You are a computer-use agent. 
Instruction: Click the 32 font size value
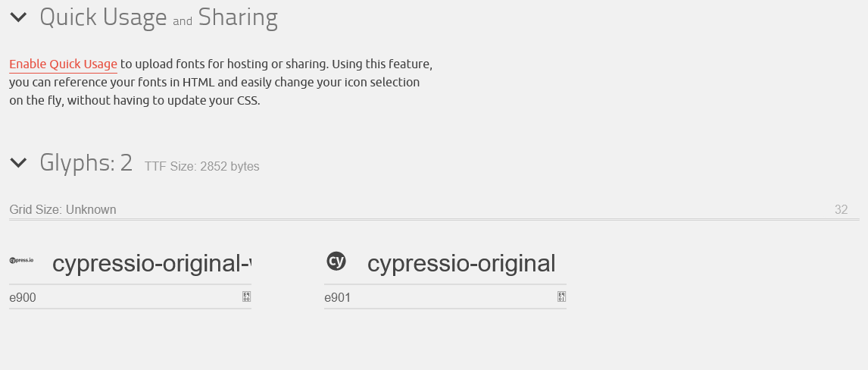(841, 209)
